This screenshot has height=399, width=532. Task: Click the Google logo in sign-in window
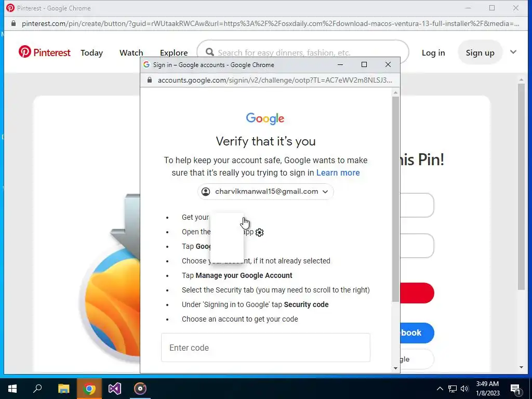click(265, 118)
